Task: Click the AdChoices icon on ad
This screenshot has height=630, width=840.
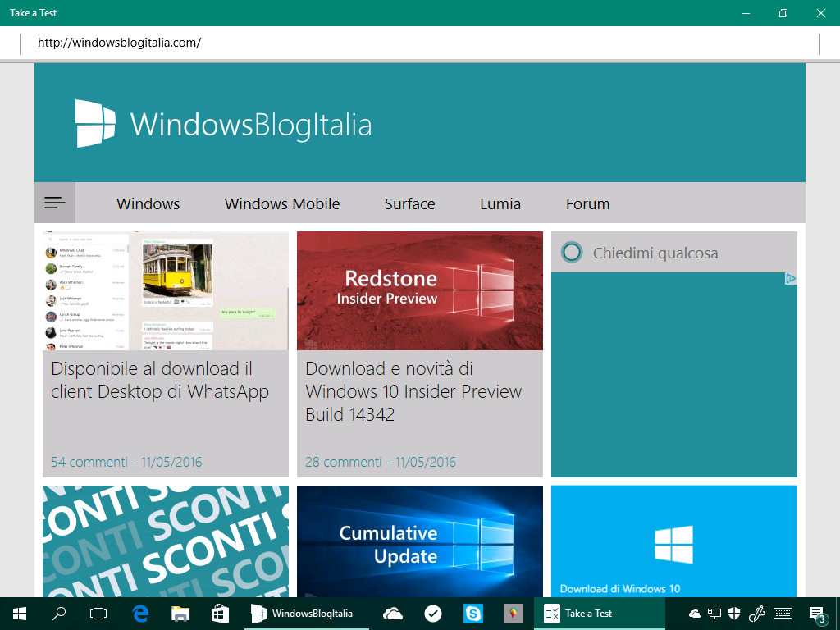Action: coord(790,279)
